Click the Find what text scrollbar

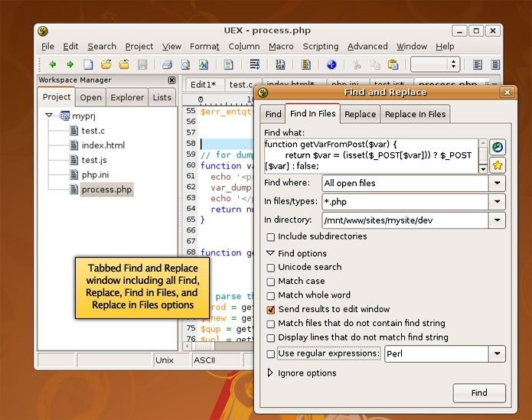483,156
